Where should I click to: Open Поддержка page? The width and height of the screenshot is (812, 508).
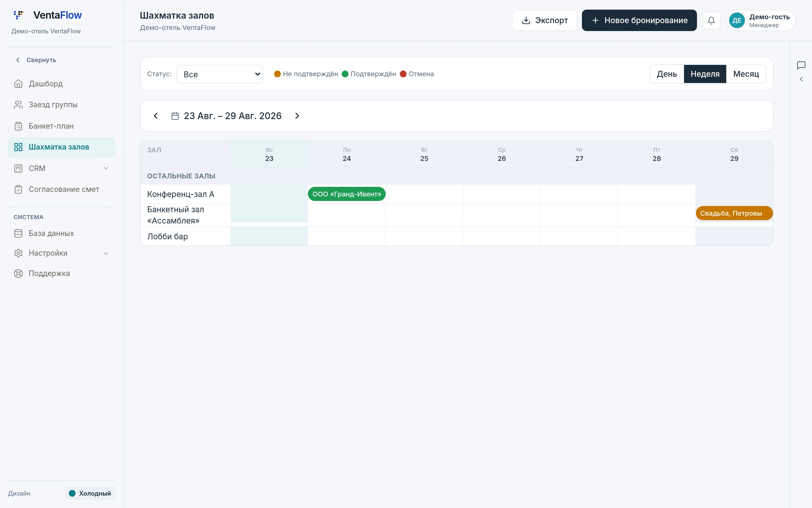[62, 273]
